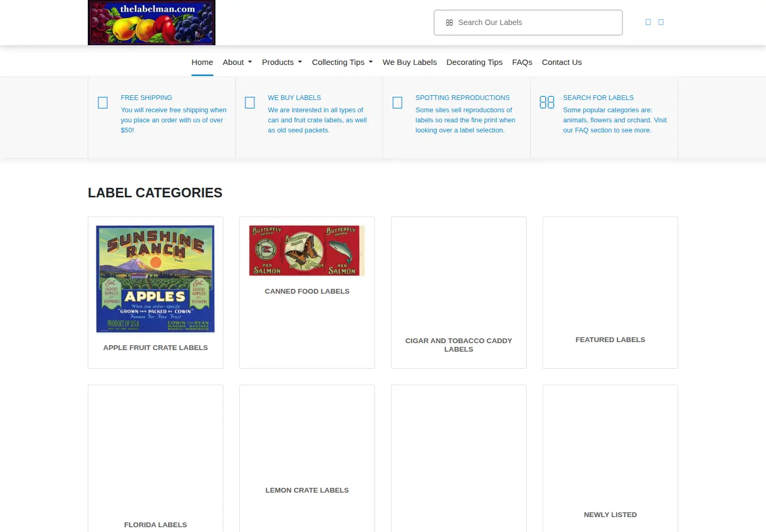Click Free Shipping description text
The image size is (766, 532).
tap(173, 120)
